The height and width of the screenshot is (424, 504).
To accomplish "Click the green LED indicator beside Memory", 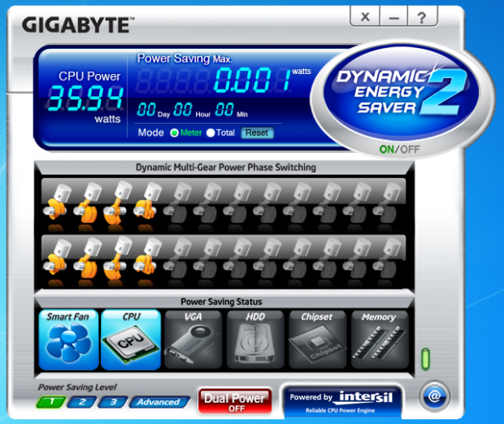I will tap(425, 359).
